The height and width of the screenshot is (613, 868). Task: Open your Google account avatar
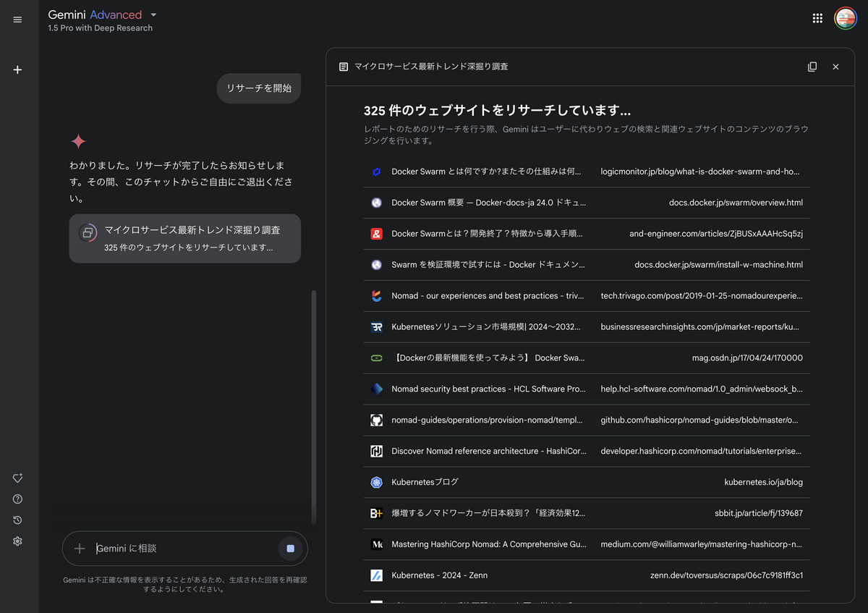[x=846, y=18]
